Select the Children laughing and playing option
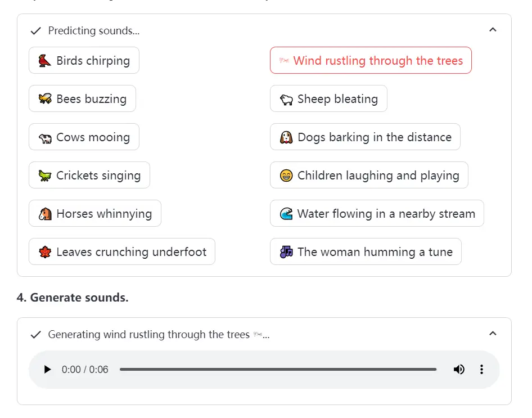This screenshot has height=418, width=532. 369,175
